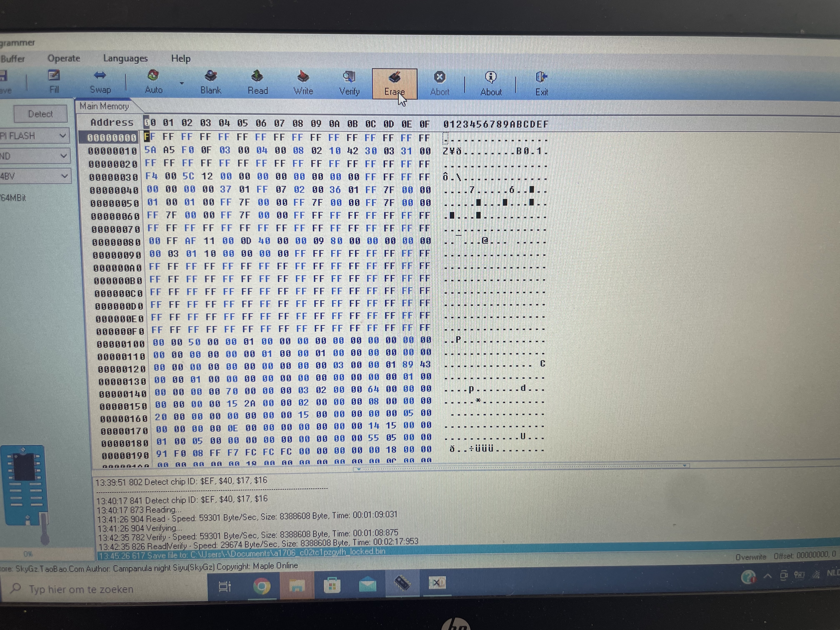Open Microsoft Store from the taskbar

pyautogui.click(x=332, y=586)
